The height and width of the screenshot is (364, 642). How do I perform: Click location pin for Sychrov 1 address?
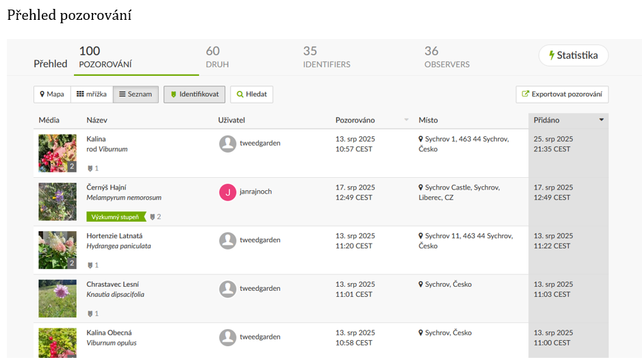point(421,140)
